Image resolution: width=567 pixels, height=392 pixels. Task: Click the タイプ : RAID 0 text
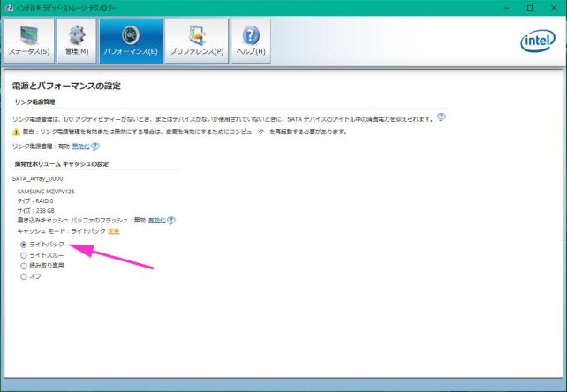35,201
